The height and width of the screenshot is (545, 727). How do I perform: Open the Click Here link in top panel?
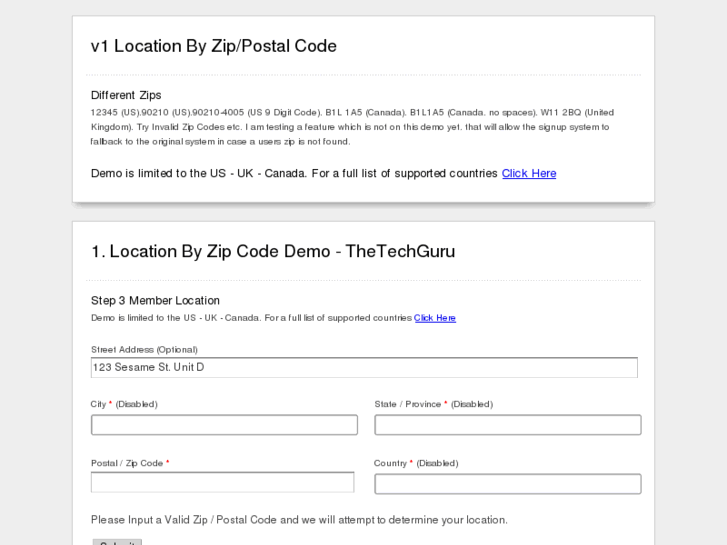point(529,174)
